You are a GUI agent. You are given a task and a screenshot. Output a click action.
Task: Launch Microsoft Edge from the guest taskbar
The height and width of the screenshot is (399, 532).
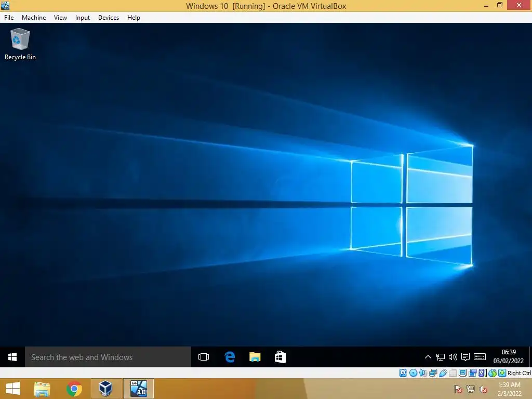click(230, 357)
